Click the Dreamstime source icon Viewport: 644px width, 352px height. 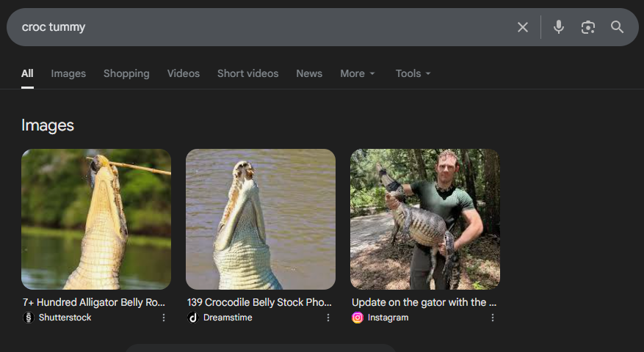coord(193,318)
